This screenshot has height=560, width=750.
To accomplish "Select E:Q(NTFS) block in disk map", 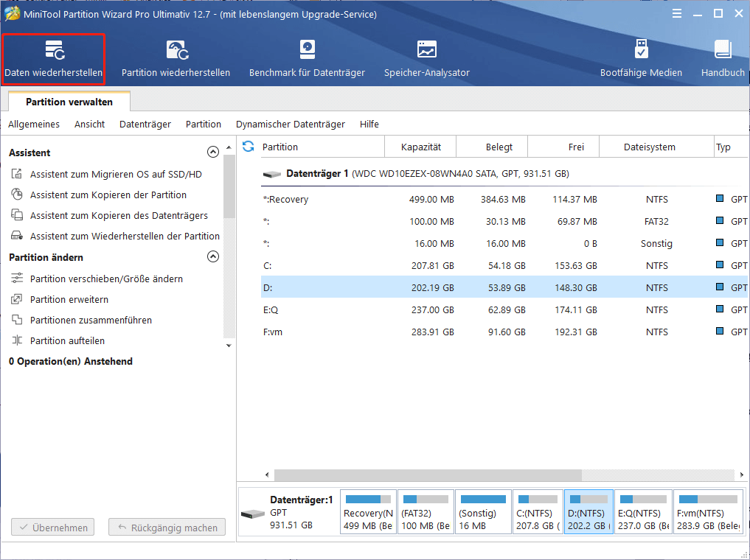I will [643, 511].
